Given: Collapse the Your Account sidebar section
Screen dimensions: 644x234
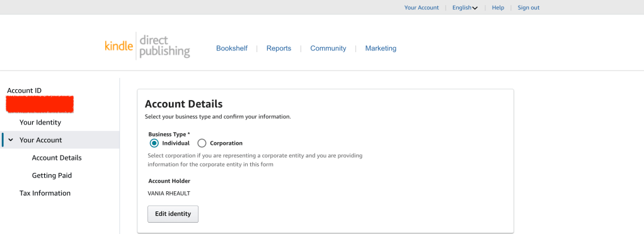Looking at the screenshot, I should [x=11, y=140].
